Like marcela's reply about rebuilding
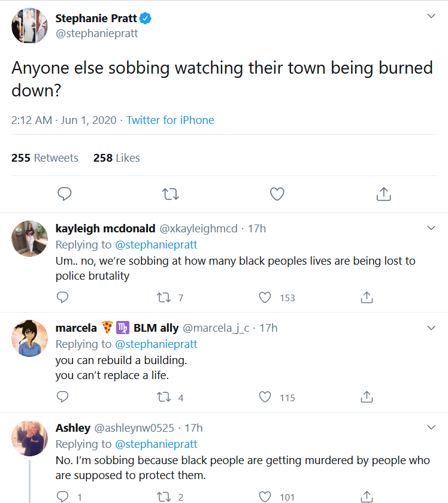 [265, 397]
